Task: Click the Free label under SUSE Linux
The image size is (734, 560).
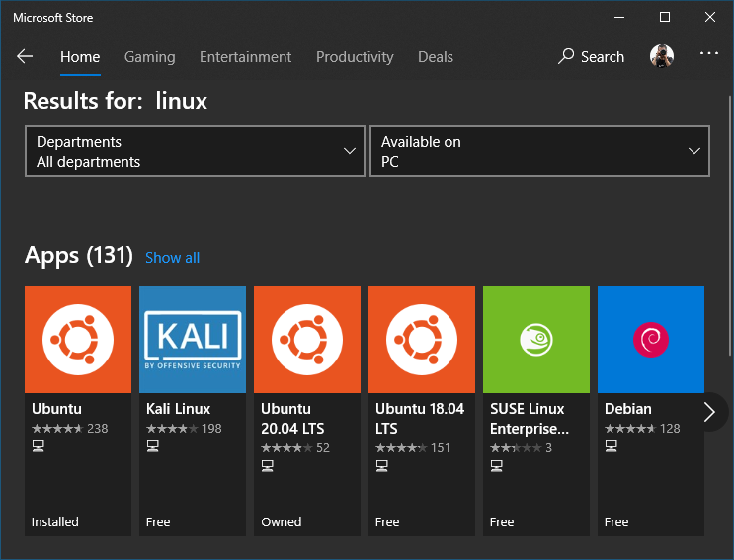Action: [502, 521]
